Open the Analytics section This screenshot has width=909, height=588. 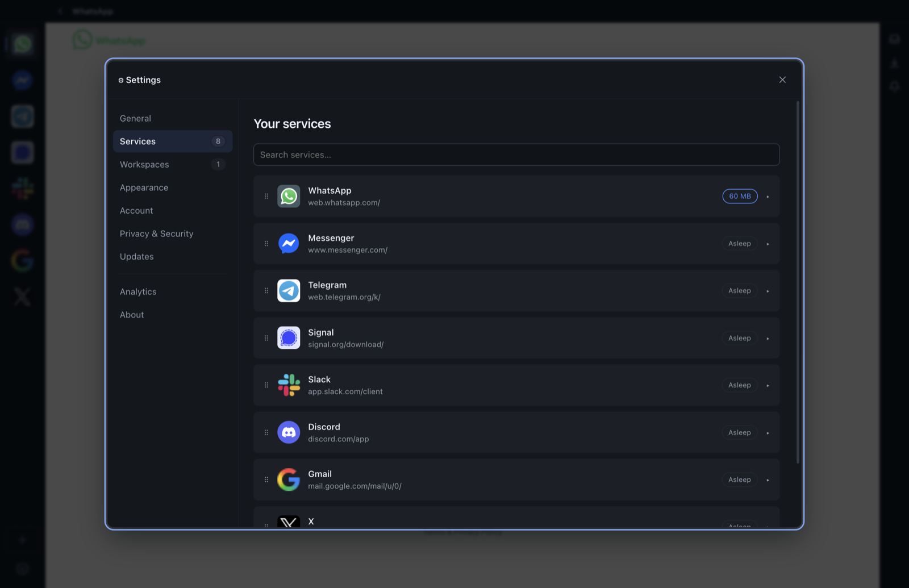(x=173, y=291)
